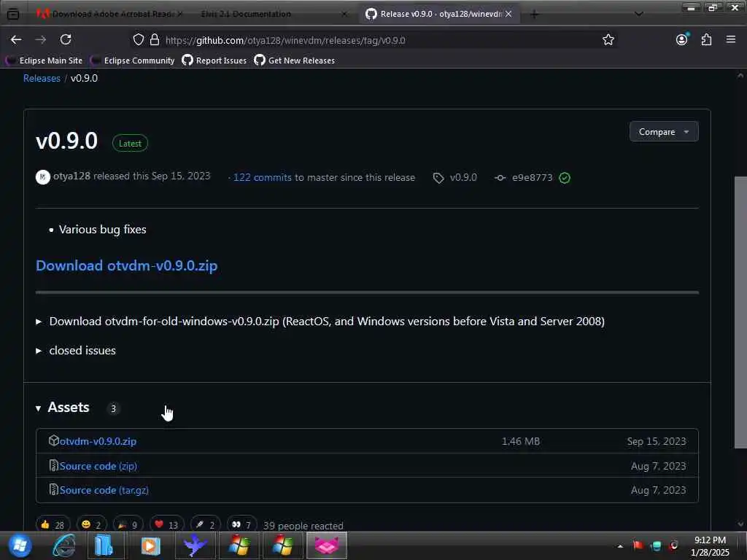The width and height of the screenshot is (747, 560).
Task: Reload the page with the refresh icon
Action: (66, 39)
